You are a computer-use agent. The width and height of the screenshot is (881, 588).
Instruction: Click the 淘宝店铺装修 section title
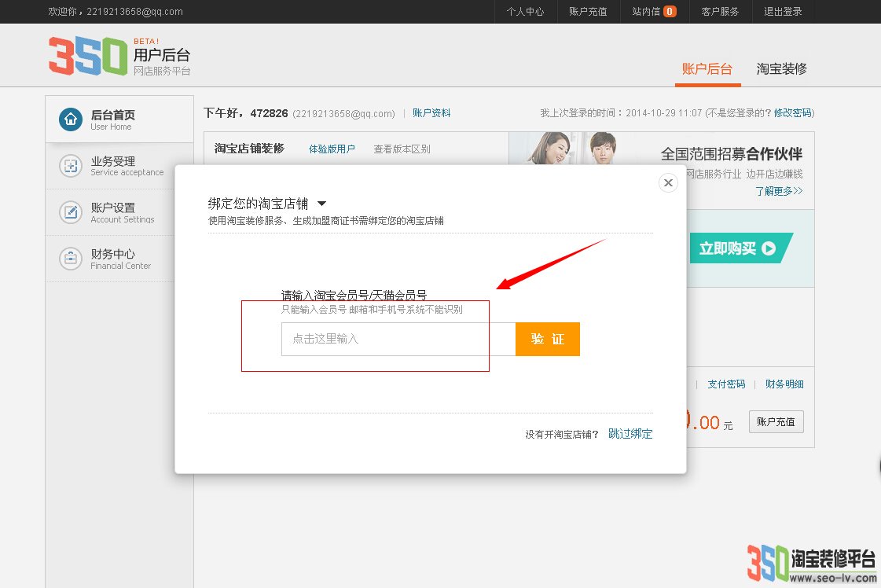tap(249, 148)
